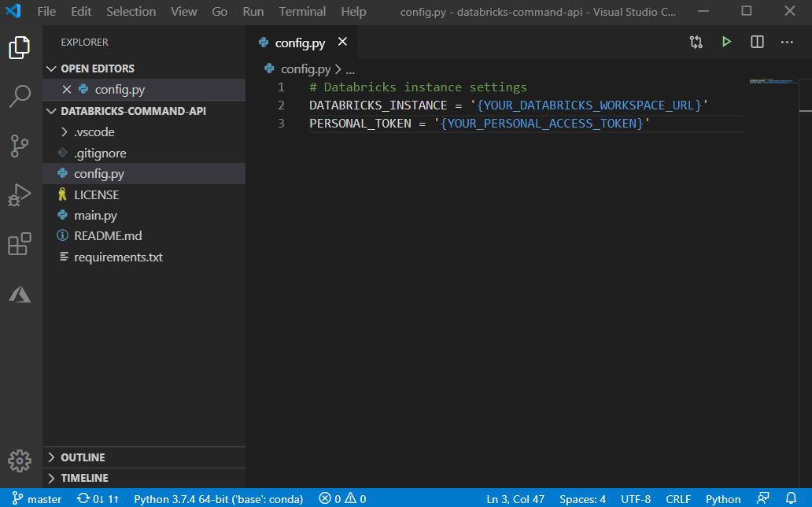Viewport: 812px width, 507px height.
Task: Change language mode via Python
Action: coord(723,498)
